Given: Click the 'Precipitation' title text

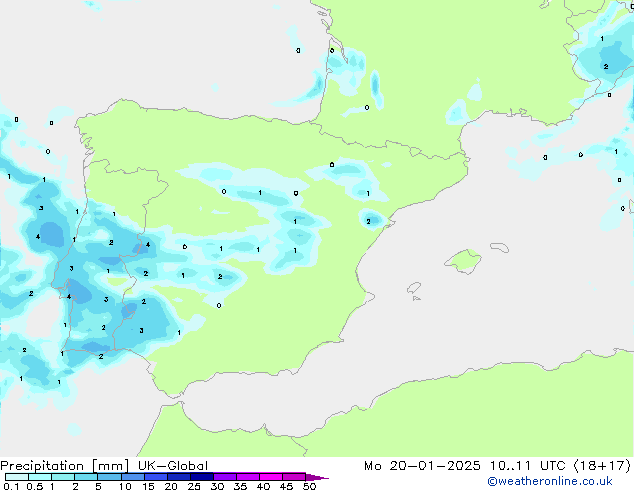Looking at the screenshot, I should pyautogui.click(x=42, y=466).
